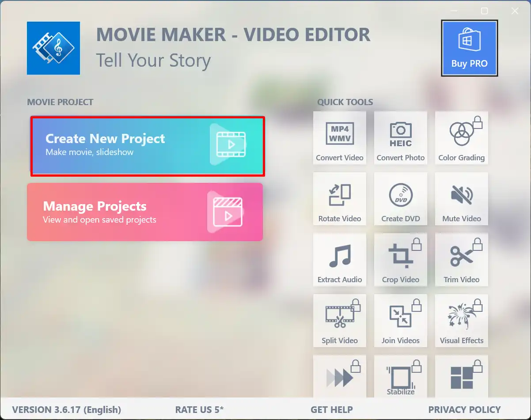This screenshot has width=531, height=420.
Task: Open the Convert Photo HEIC tool
Action: pos(401,138)
